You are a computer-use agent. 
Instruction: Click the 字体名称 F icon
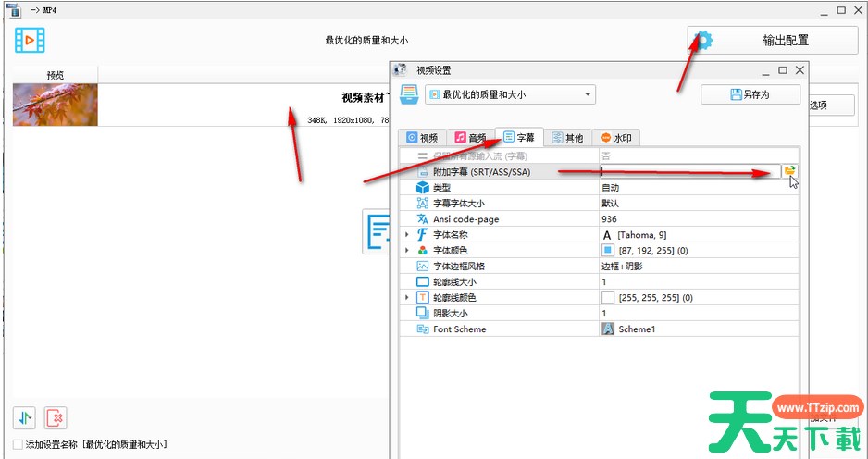[x=423, y=235]
